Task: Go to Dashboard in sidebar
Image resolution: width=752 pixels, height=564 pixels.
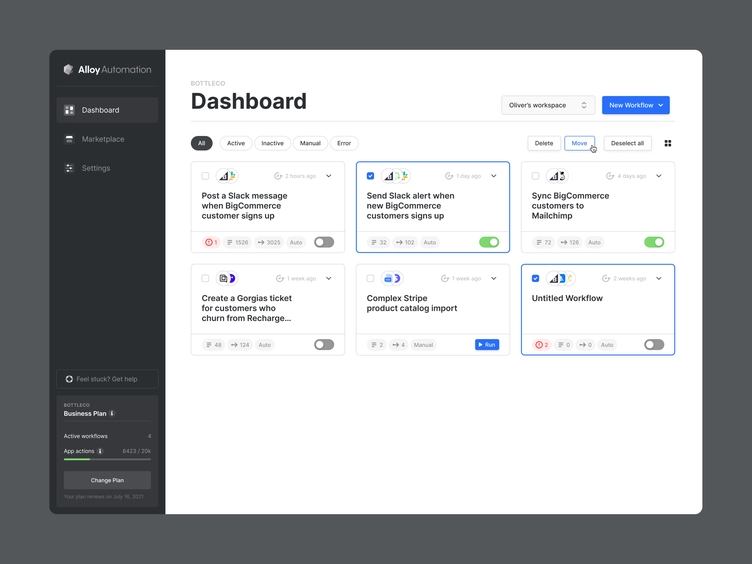Action: (x=107, y=110)
